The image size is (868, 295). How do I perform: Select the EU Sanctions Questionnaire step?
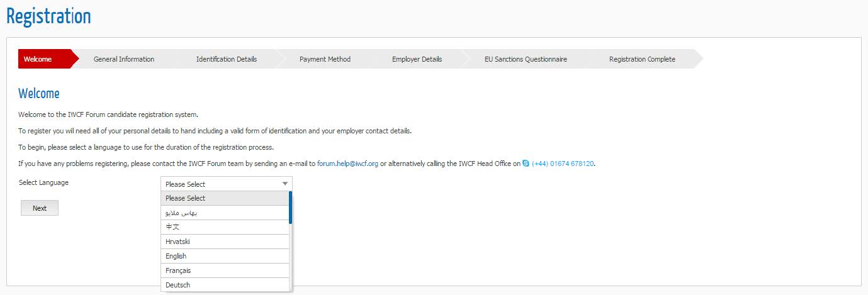point(526,59)
